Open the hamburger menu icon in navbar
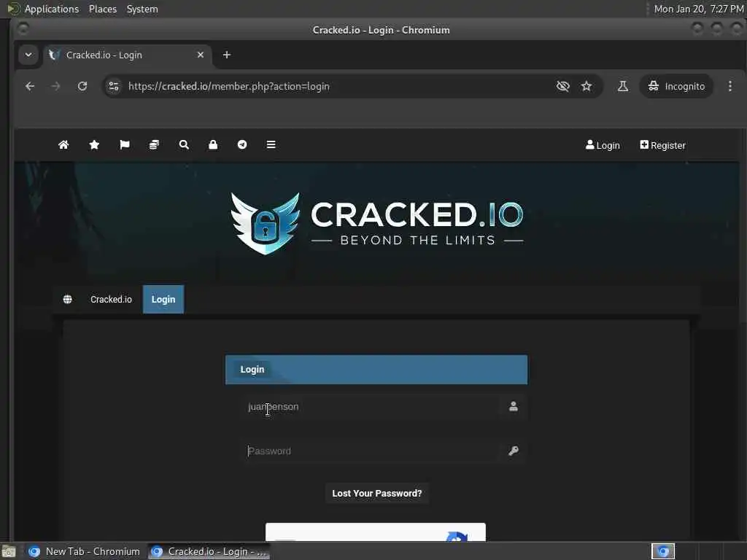This screenshot has width=747, height=560. click(x=271, y=145)
